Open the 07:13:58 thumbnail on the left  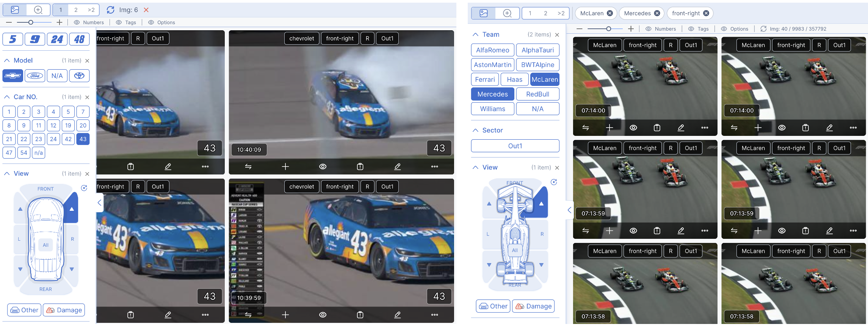pos(645,283)
